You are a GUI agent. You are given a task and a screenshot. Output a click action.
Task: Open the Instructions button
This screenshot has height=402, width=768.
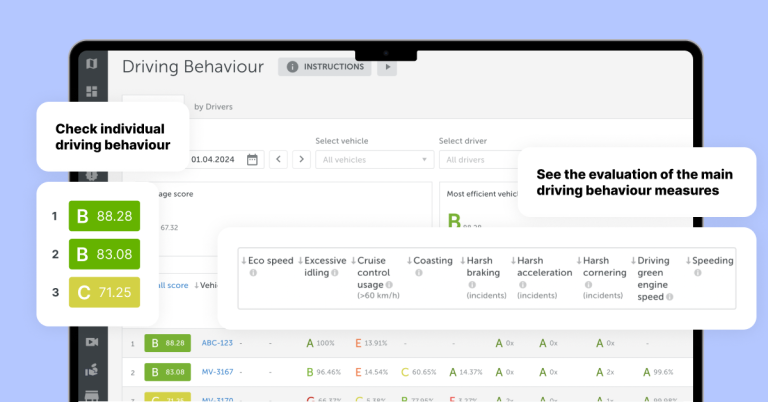pos(324,67)
